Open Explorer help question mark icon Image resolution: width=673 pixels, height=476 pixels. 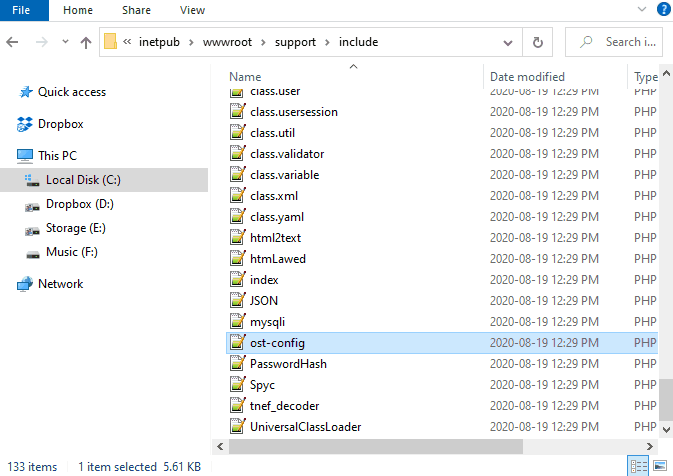tap(664, 9)
